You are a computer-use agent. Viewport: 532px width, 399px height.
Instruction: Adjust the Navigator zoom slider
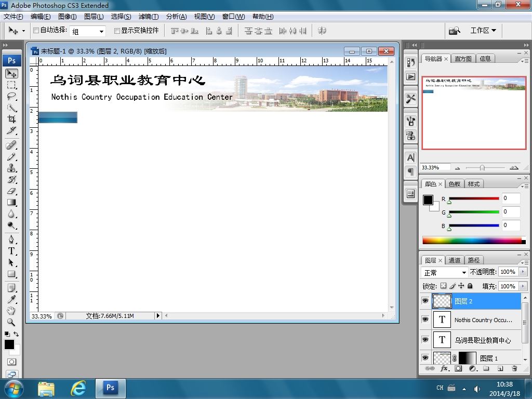tap(482, 168)
